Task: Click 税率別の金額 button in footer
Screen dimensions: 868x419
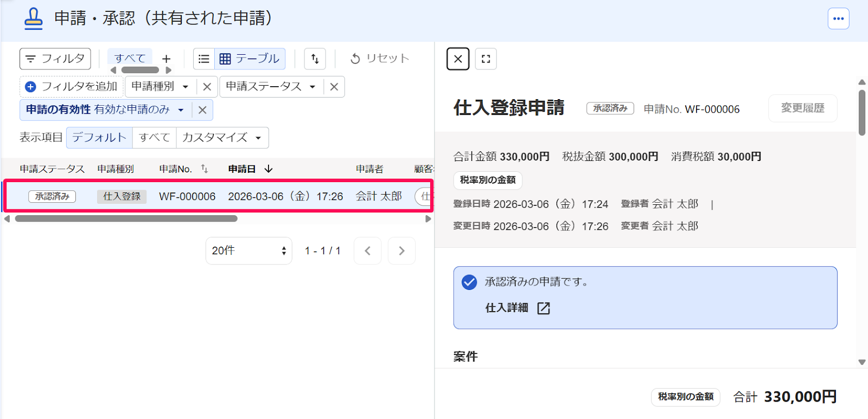Action: tap(686, 397)
